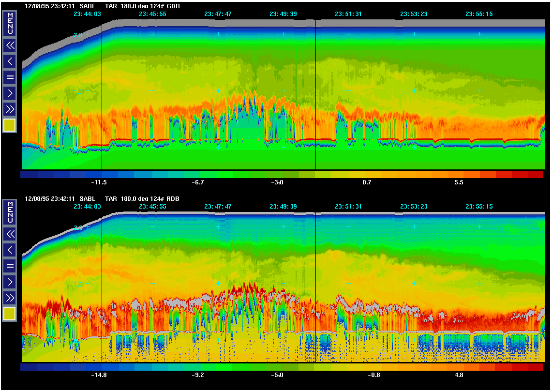The height and width of the screenshot is (392, 552).
Task: Select the 23:53:23 time label in bottom panel
Action: click(414, 207)
